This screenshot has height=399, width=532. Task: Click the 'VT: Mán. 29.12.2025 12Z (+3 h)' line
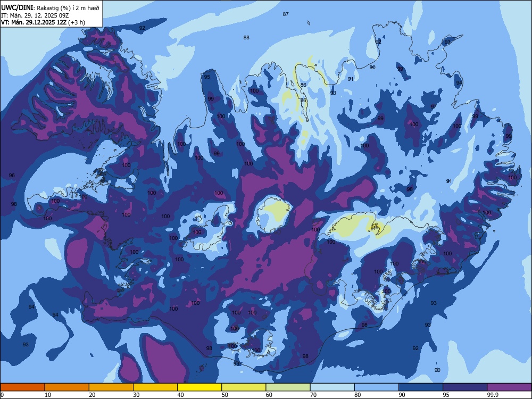click(x=43, y=22)
